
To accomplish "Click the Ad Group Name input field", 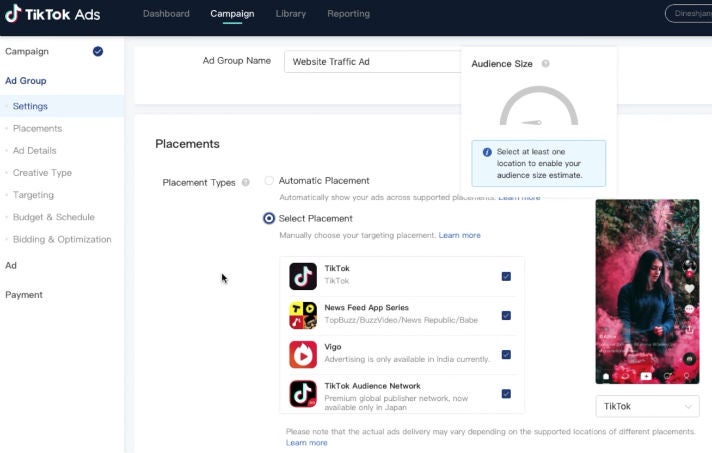I will pos(372,62).
